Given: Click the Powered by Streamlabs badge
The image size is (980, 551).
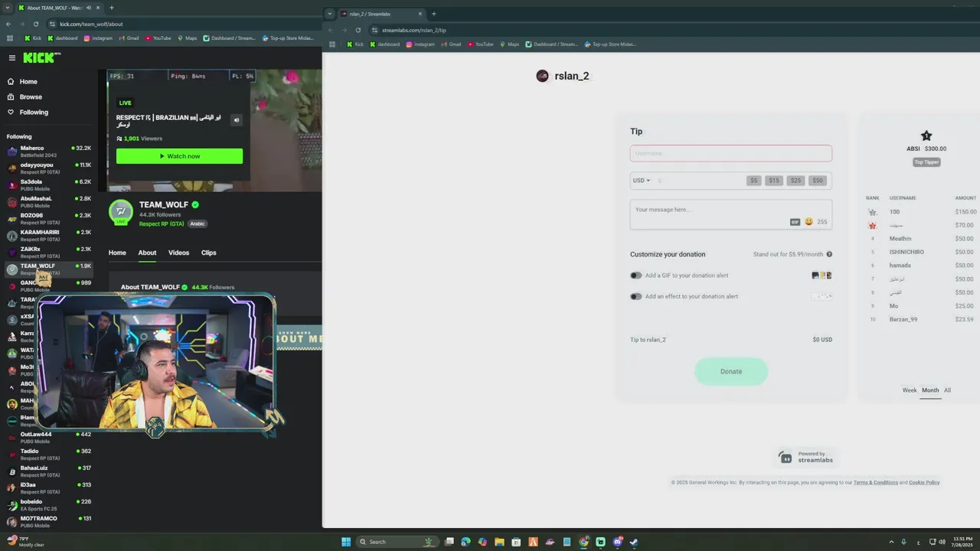Looking at the screenshot, I should click(807, 457).
